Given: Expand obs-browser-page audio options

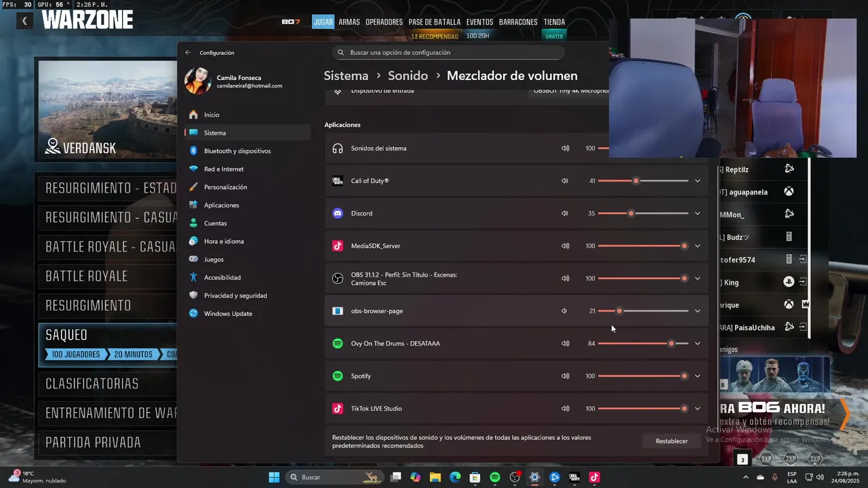Looking at the screenshot, I should [697, 311].
